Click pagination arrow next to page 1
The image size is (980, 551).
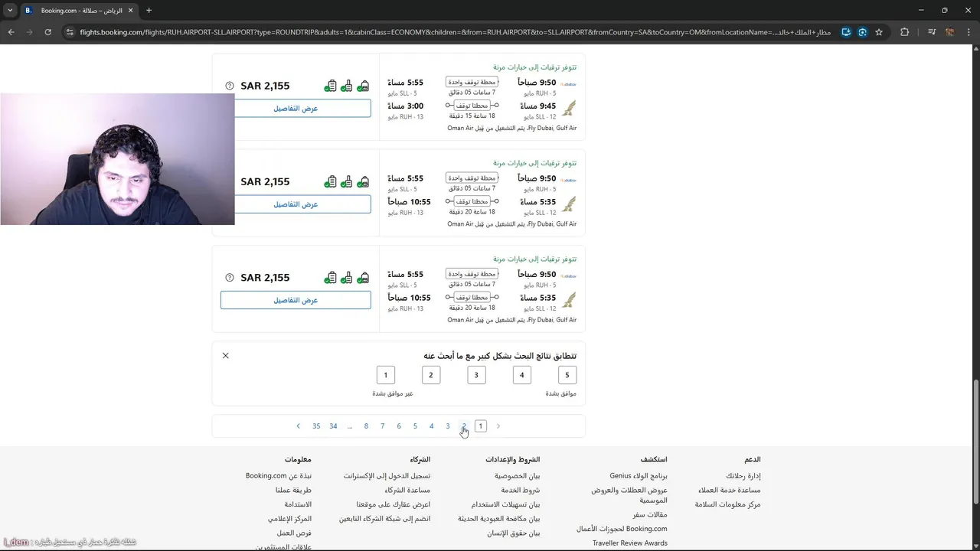coord(498,426)
